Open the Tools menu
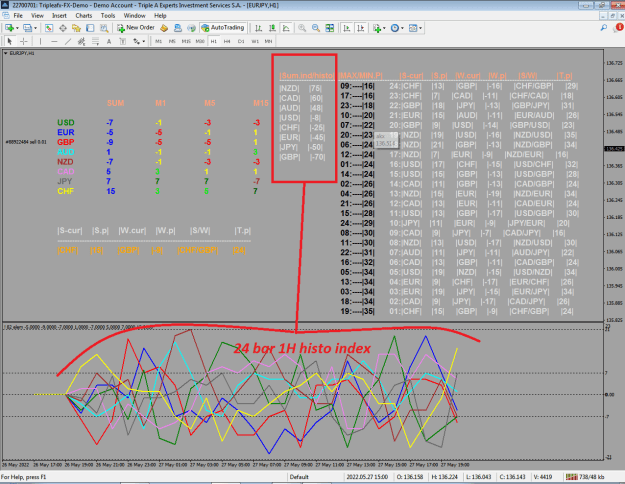625x484 pixels. coord(108,16)
